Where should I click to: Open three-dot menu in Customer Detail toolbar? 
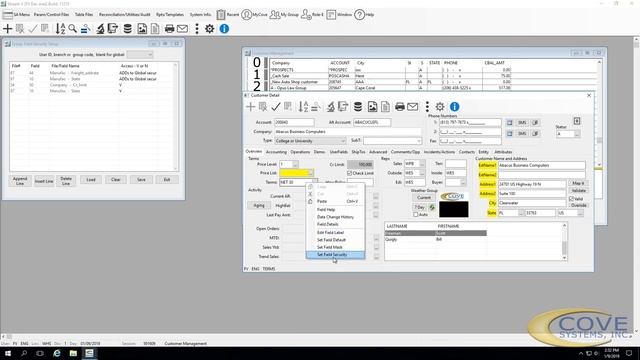click(427, 107)
